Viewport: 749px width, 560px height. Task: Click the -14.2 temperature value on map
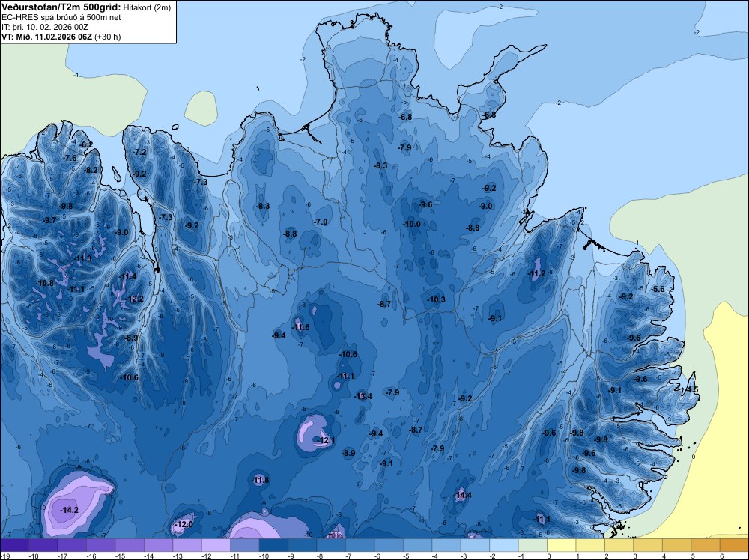pos(69,510)
